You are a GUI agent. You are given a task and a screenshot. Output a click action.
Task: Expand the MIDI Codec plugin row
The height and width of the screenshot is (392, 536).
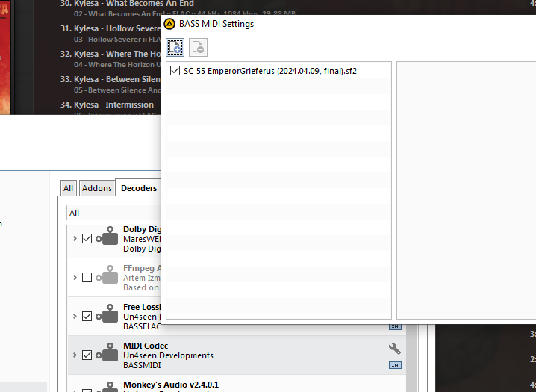[x=75, y=355]
